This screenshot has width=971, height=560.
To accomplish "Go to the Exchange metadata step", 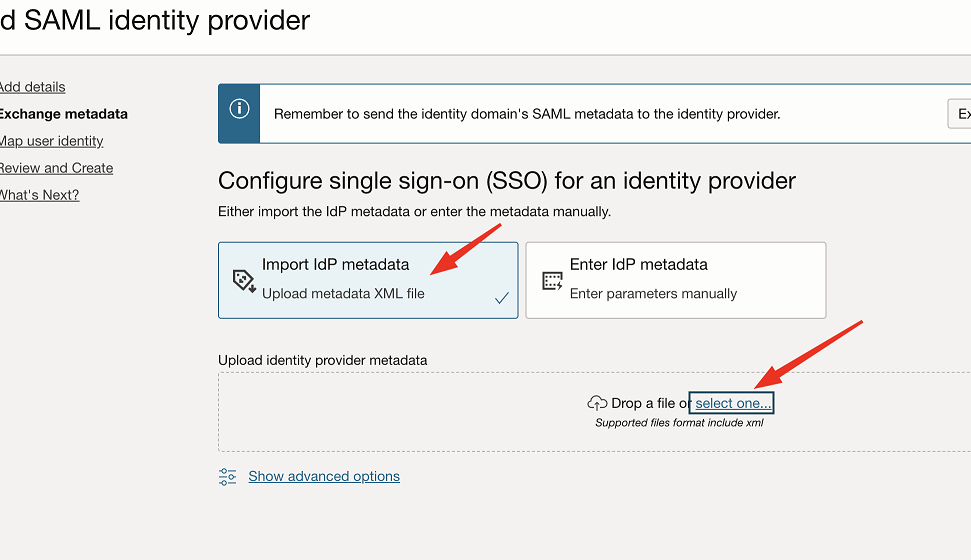I will [x=63, y=114].
